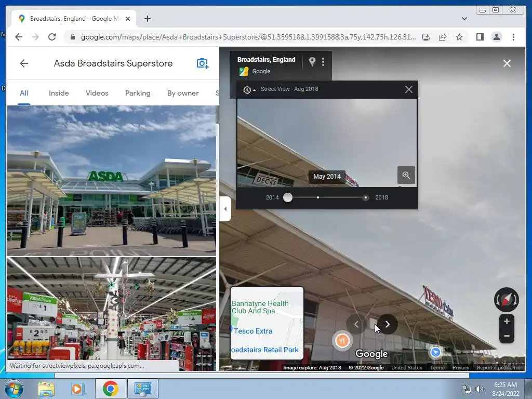Reload the page in Chrome

coord(52,37)
